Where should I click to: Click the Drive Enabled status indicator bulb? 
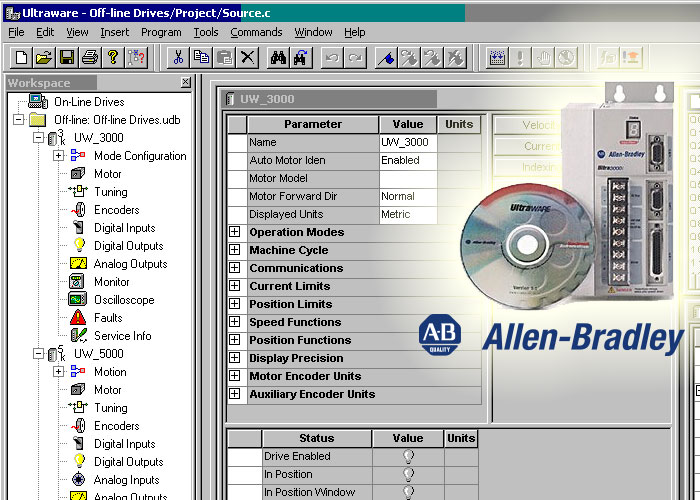pos(408,456)
